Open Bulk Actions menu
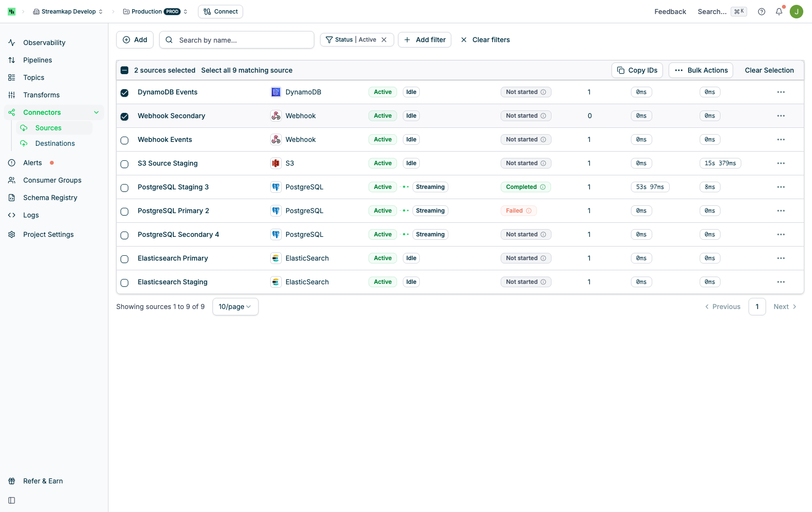Screen dimensions: 812x512 (x=701, y=70)
